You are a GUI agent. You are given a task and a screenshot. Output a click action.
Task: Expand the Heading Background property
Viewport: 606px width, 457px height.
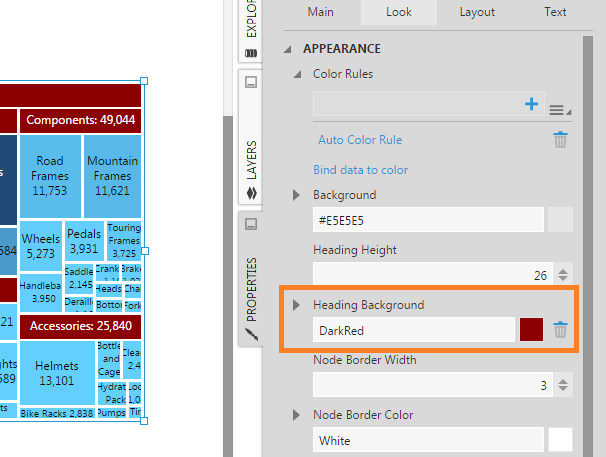pyautogui.click(x=297, y=305)
